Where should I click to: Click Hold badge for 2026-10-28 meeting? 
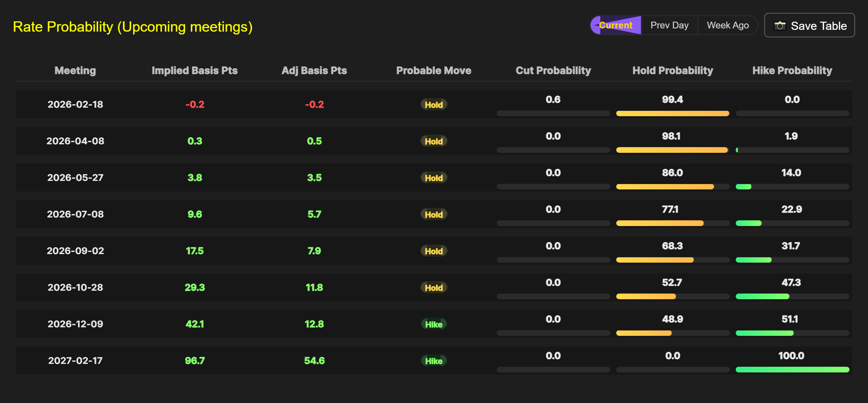(x=434, y=288)
